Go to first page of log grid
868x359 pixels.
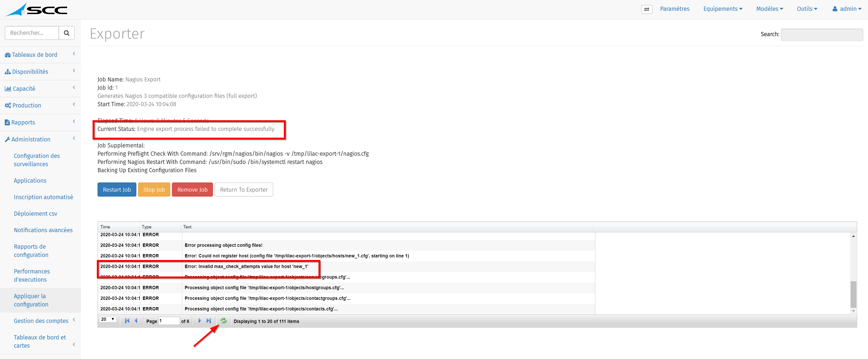(127, 321)
